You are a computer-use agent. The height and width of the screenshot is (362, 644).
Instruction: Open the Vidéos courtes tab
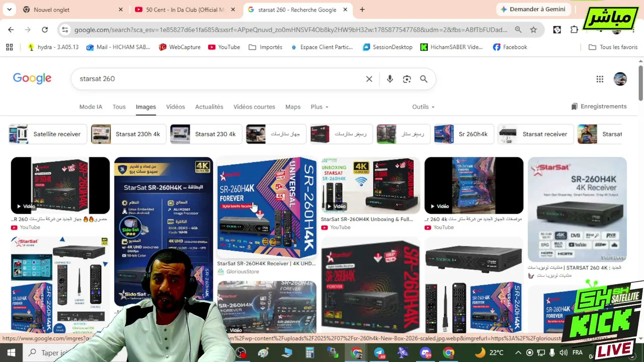pos(254,107)
